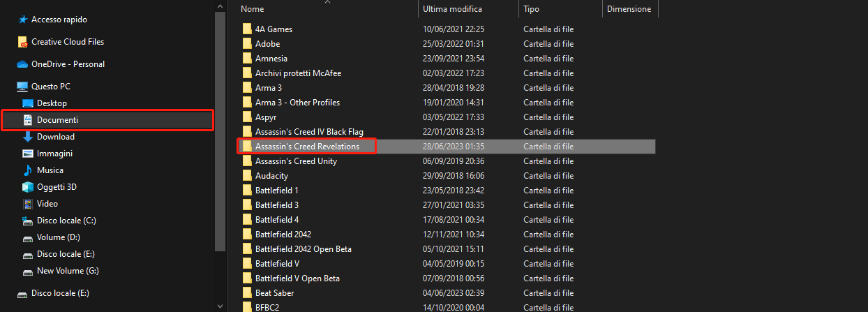Click the Download arrow icon in the sidebar
The height and width of the screenshot is (312, 868).
point(28,137)
